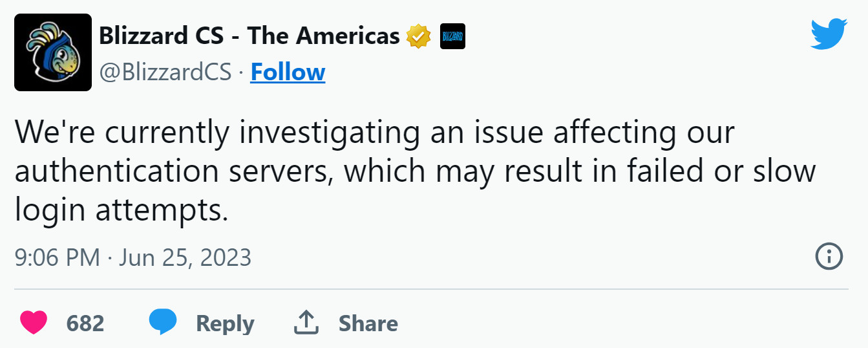Click the Blizzard affiliate badge icon
Viewport: 868px width, 348px height.
pyautogui.click(x=452, y=36)
